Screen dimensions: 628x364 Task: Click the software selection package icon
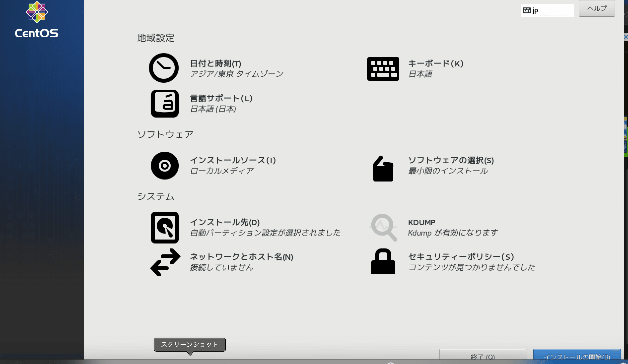[x=383, y=169]
